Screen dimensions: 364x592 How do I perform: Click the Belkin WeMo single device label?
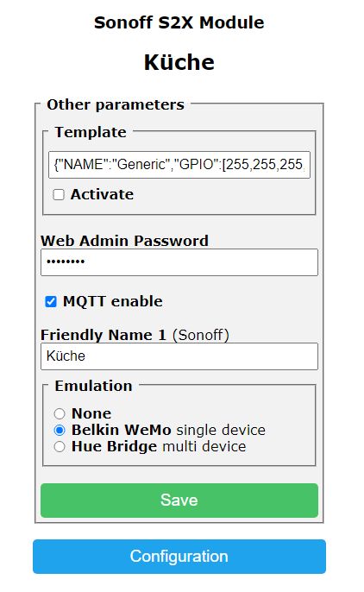168,430
